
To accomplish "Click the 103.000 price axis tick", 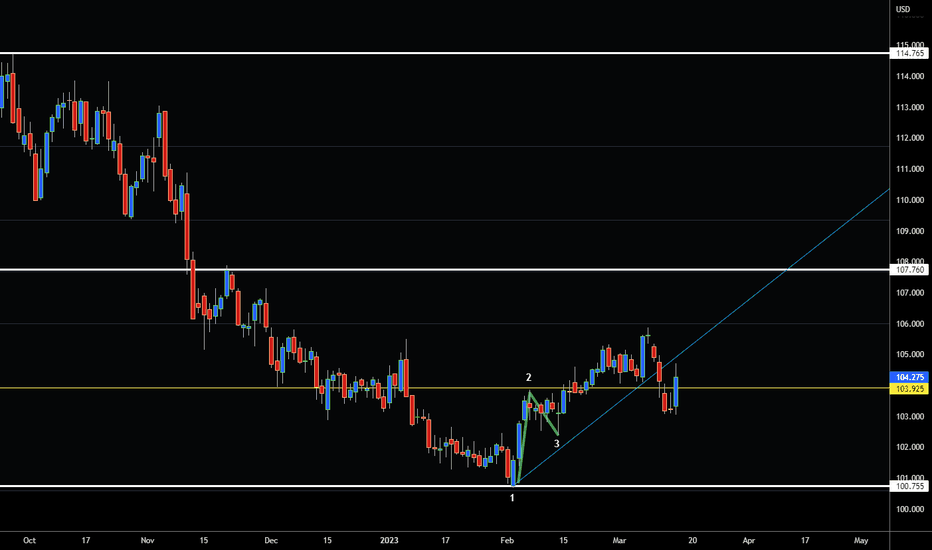I will [910, 417].
